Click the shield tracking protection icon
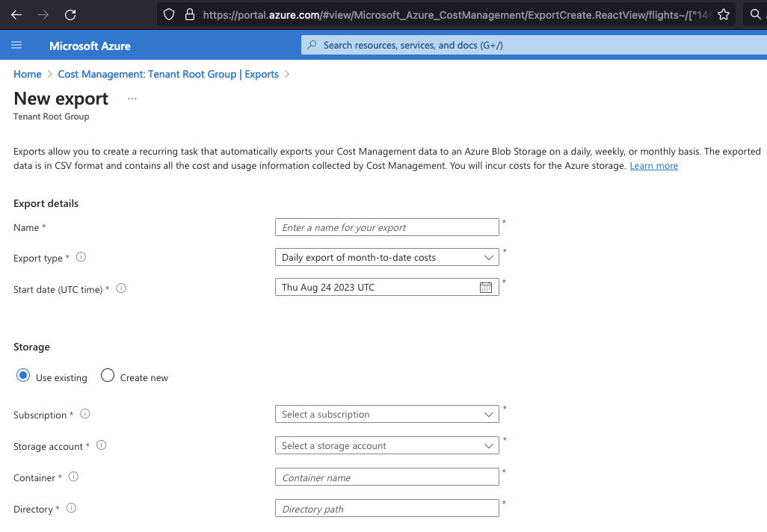This screenshot has height=532, width=767. [x=169, y=15]
